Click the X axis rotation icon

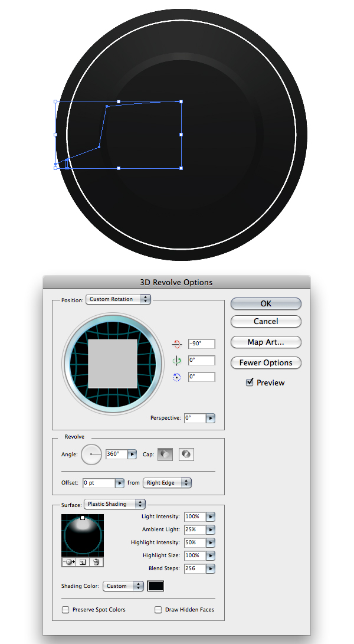(x=176, y=344)
